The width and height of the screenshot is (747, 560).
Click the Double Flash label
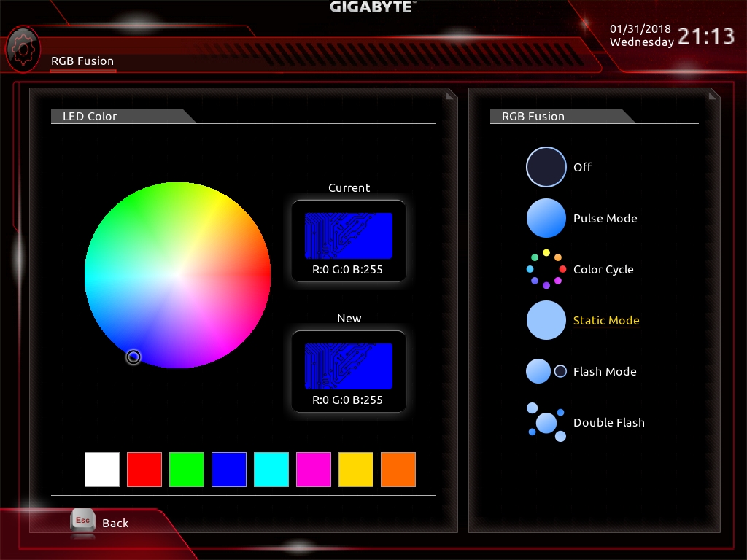609,422
